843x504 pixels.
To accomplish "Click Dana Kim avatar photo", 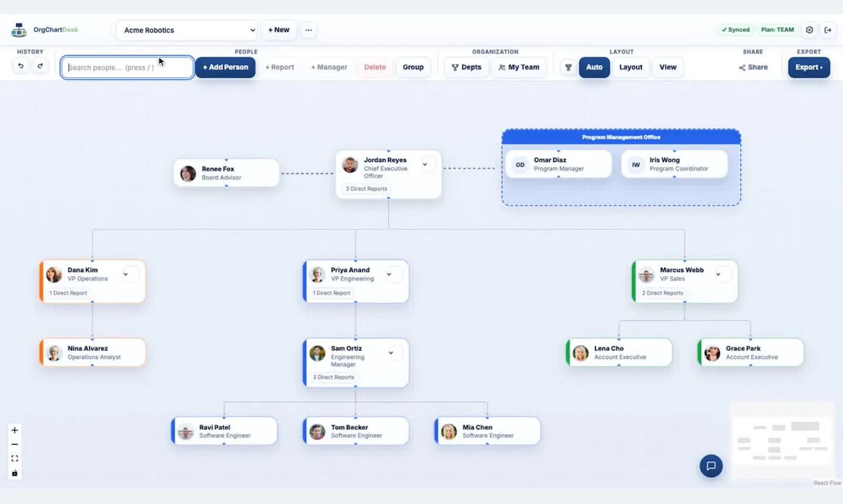I will pyautogui.click(x=54, y=274).
